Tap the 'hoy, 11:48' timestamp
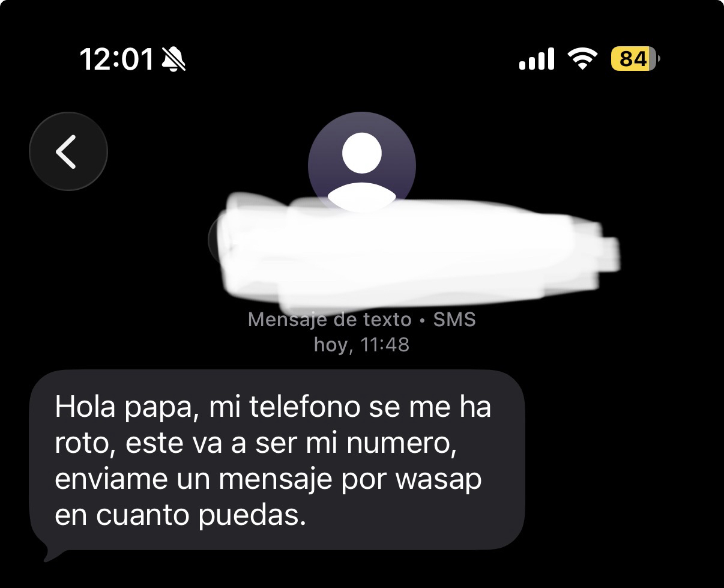This screenshot has height=588, width=724. (361, 345)
